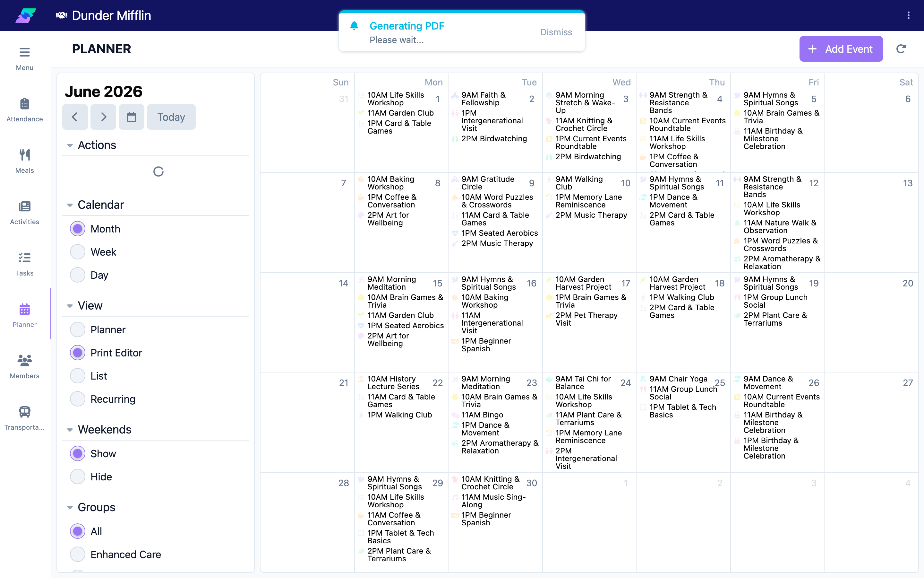
Task: Open the hamburger Menu icon
Action: point(24,52)
